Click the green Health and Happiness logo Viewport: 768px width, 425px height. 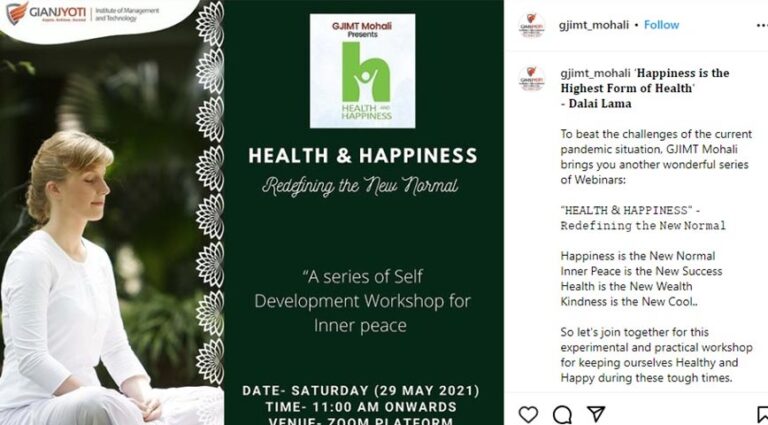362,71
